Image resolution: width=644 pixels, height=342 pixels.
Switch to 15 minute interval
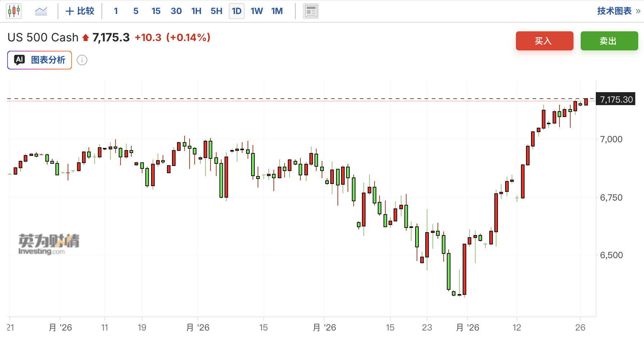click(x=156, y=11)
